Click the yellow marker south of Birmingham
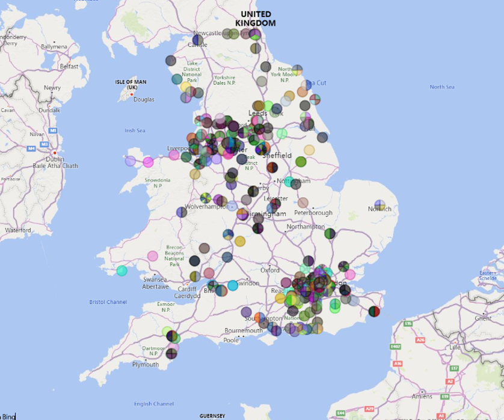Viewport: 504px width, 420px height. coord(240,241)
